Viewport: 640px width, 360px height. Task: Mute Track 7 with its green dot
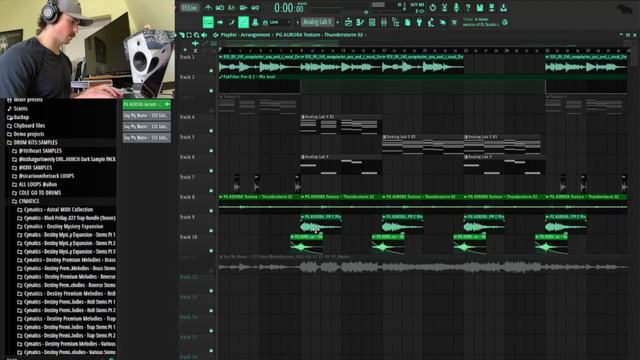pos(211,191)
